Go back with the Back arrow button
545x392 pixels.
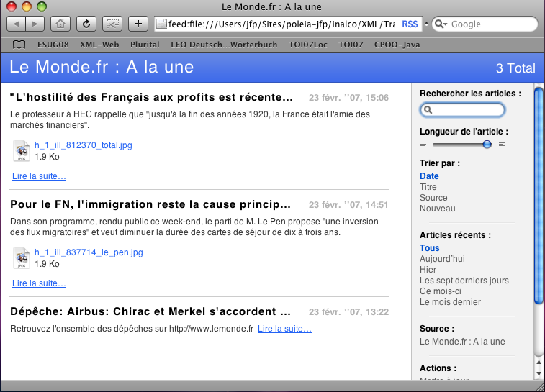click(16, 24)
